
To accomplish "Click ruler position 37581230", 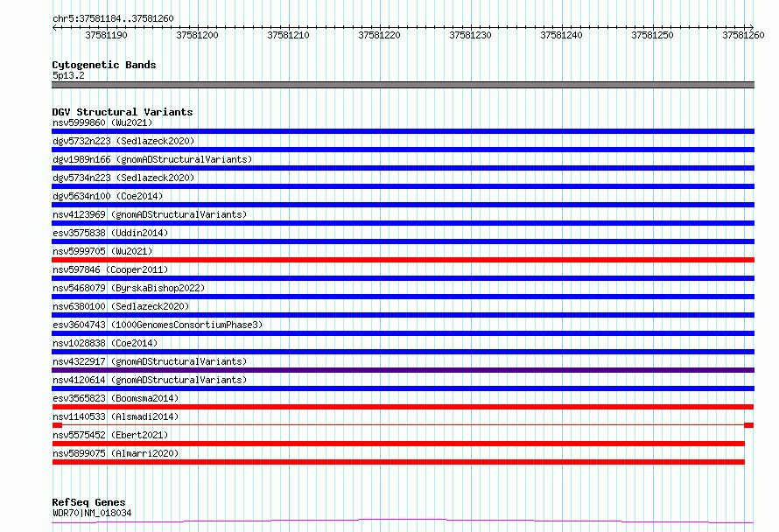I will pyautogui.click(x=470, y=35).
